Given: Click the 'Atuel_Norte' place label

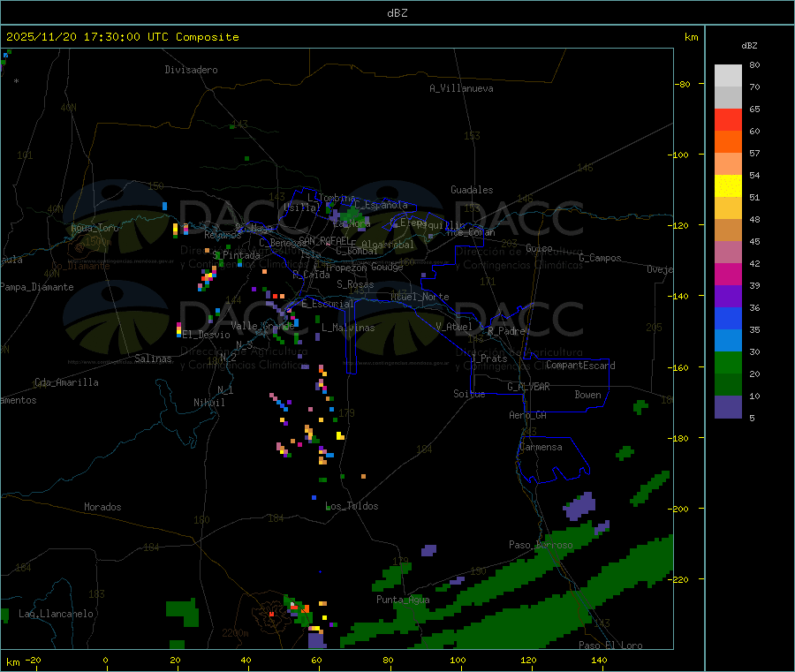Looking at the screenshot, I should [x=420, y=297].
